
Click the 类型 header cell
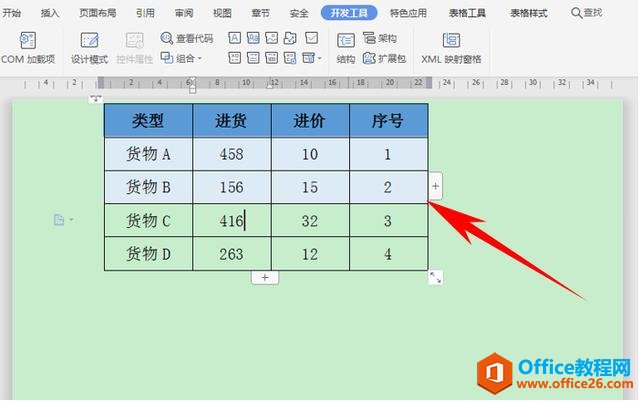point(148,120)
